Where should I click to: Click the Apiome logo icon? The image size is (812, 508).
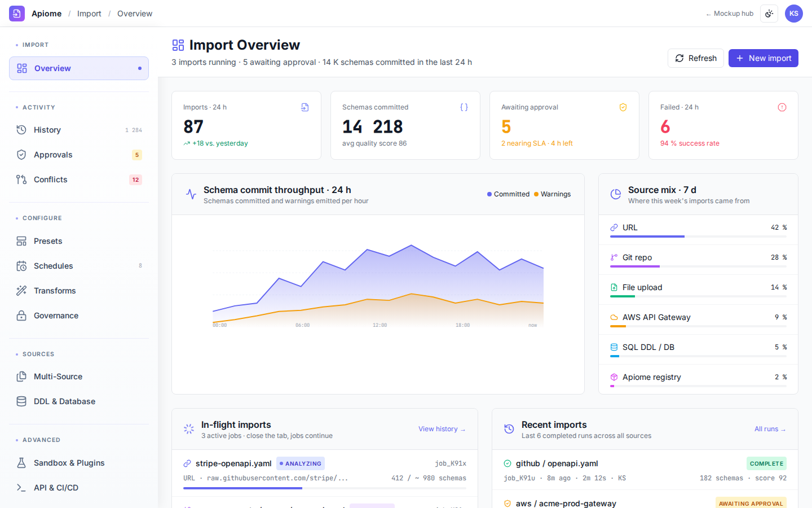tap(17, 14)
